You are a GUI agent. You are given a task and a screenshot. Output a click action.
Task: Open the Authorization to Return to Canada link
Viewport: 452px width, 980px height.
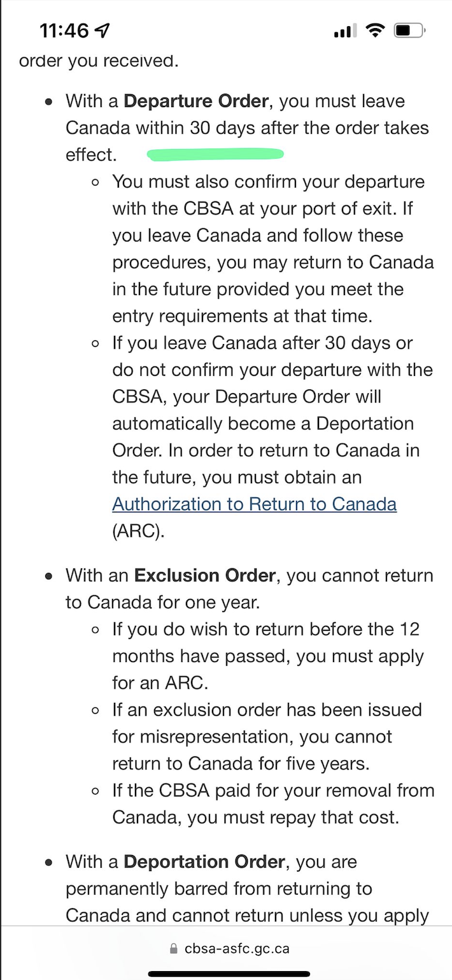point(254,504)
